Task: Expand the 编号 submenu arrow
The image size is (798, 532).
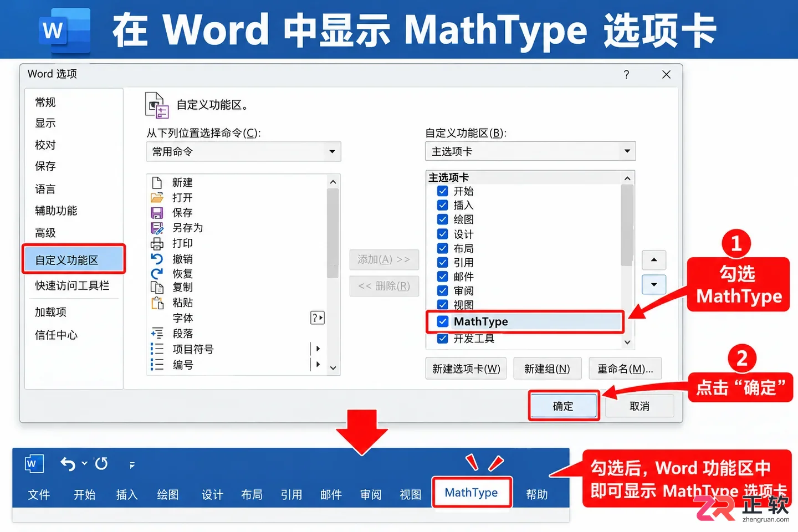Action: [x=318, y=364]
